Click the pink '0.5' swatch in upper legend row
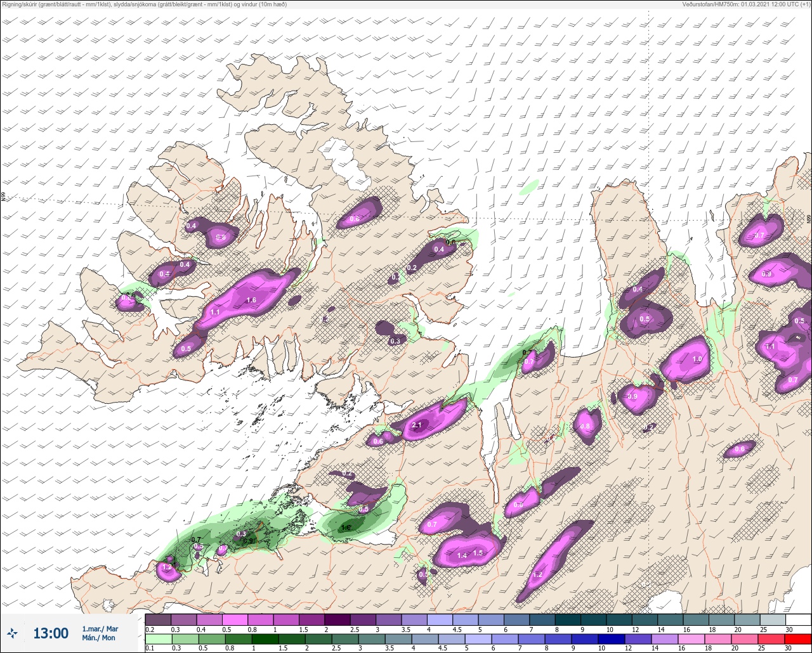 point(235,619)
